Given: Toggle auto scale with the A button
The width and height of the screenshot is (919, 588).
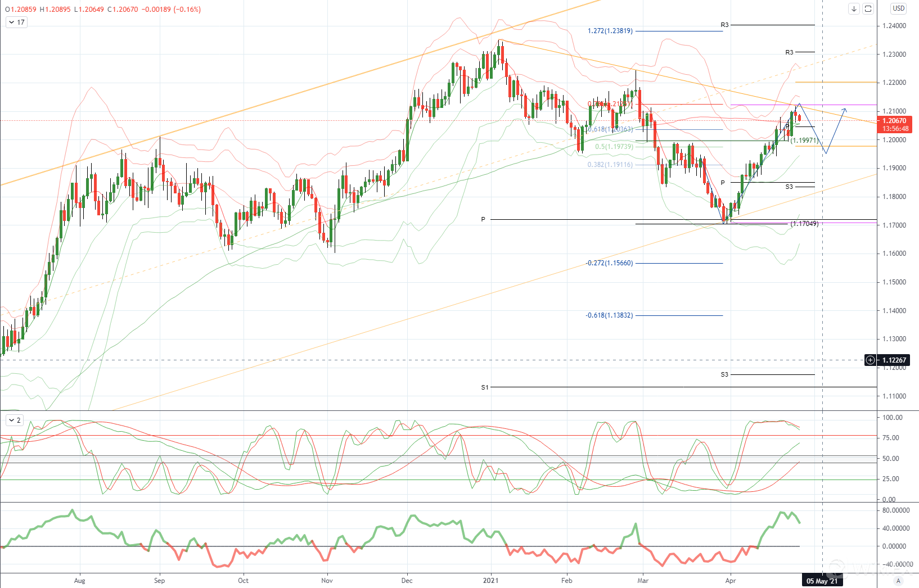Looking at the screenshot, I should (x=898, y=581).
